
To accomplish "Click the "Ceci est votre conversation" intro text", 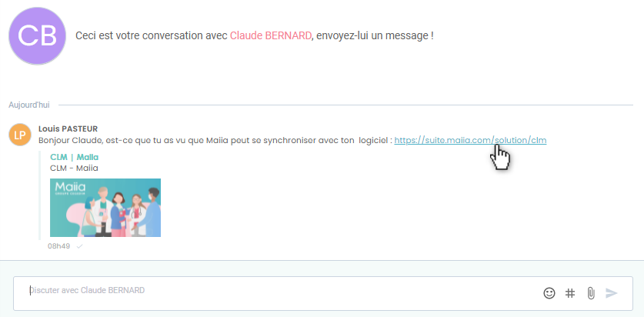I will 152,36.
